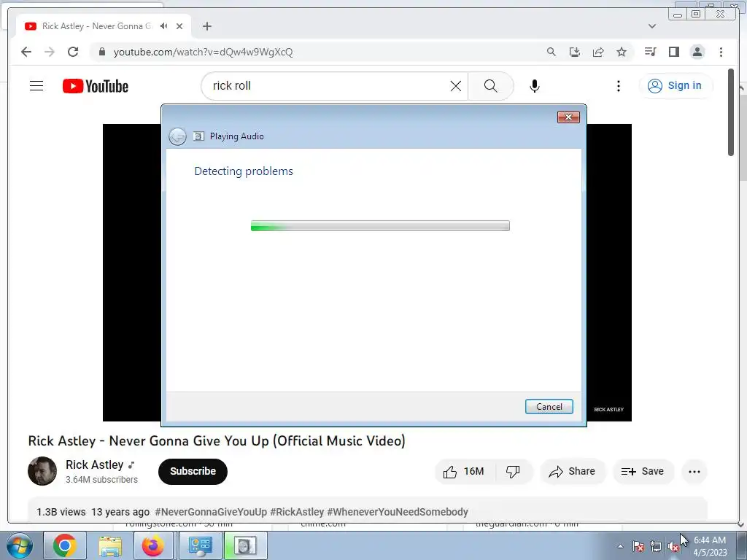Screen dimensions: 747x560
Task: Click the #RickAstley hashtag
Action: click(297, 512)
